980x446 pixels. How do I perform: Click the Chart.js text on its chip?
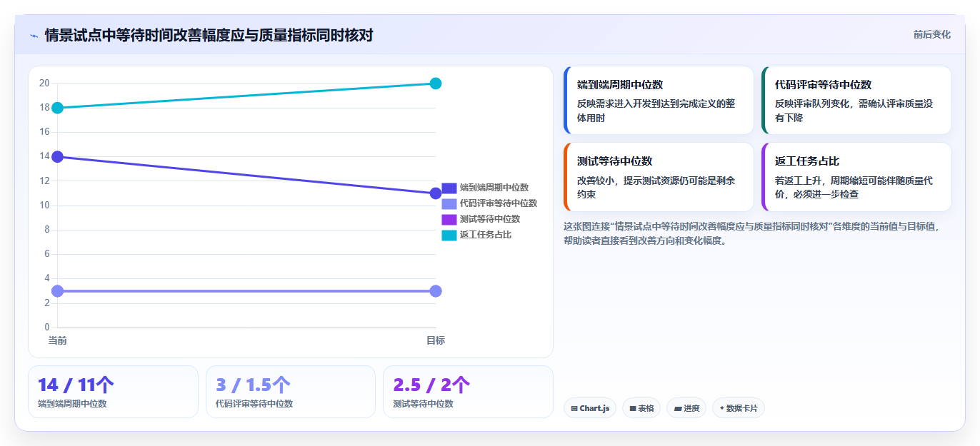(594, 408)
